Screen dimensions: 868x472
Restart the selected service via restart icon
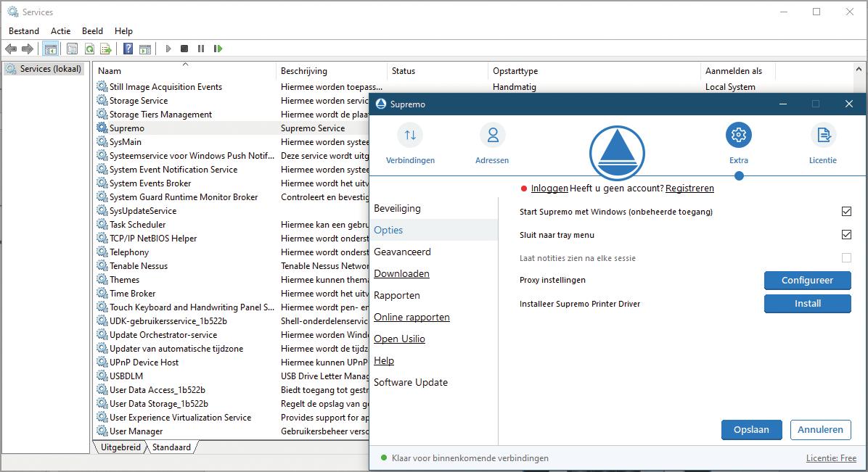[218, 49]
